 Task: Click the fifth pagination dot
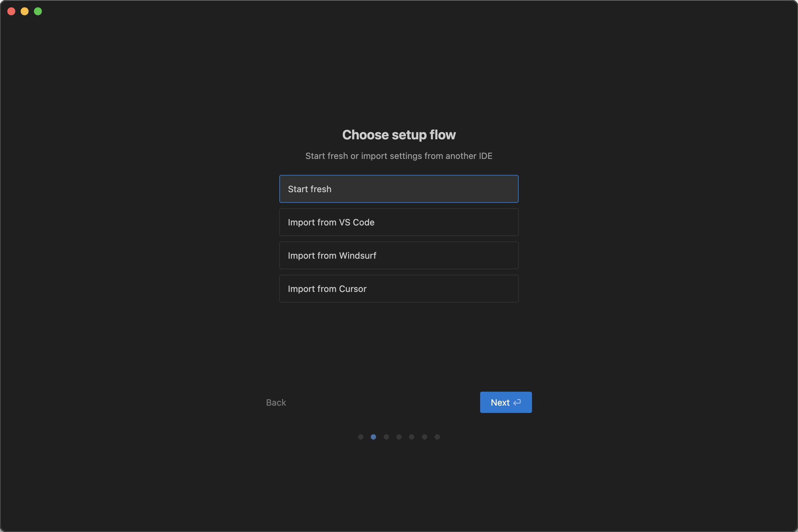coord(412,437)
